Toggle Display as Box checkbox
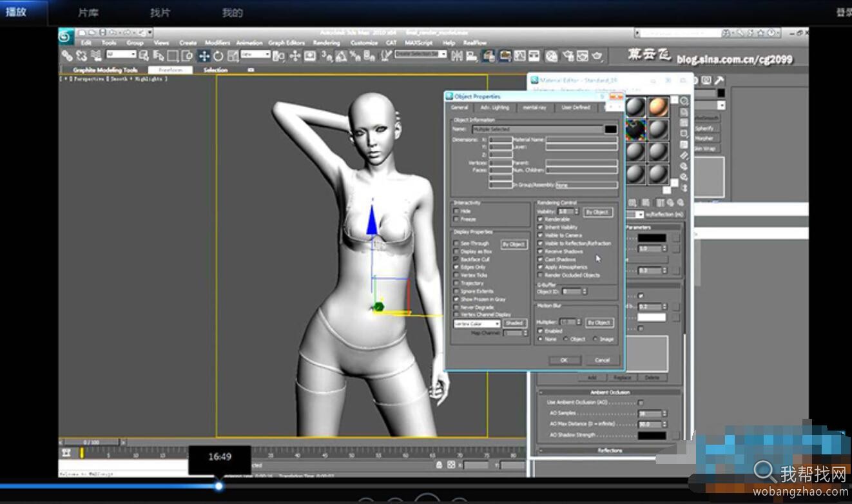The image size is (852, 504). click(x=456, y=251)
